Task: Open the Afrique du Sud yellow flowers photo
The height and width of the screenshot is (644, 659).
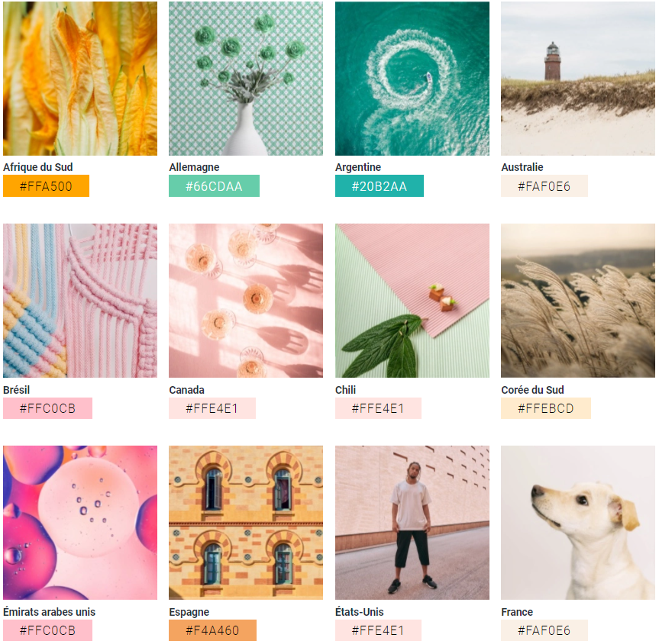Action: click(80, 79)
